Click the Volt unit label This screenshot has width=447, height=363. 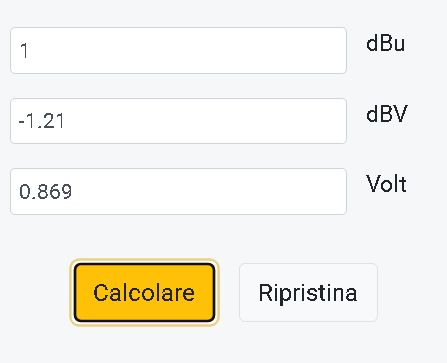coord(386,184)
